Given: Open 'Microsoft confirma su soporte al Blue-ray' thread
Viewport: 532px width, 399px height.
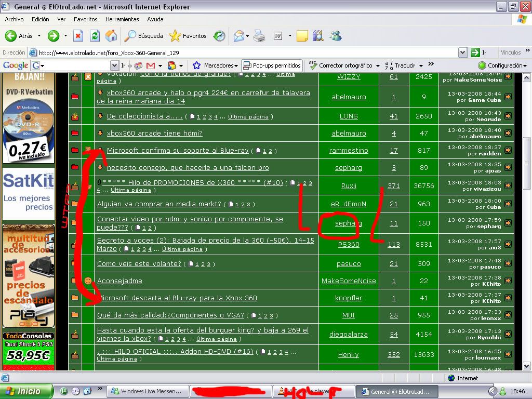Looking at the screenshot, I should click(178, 150).
